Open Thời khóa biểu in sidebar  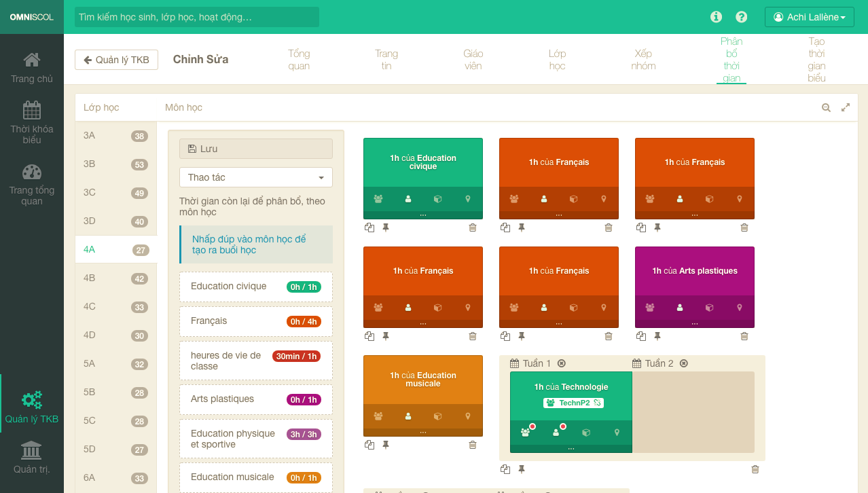32,123
